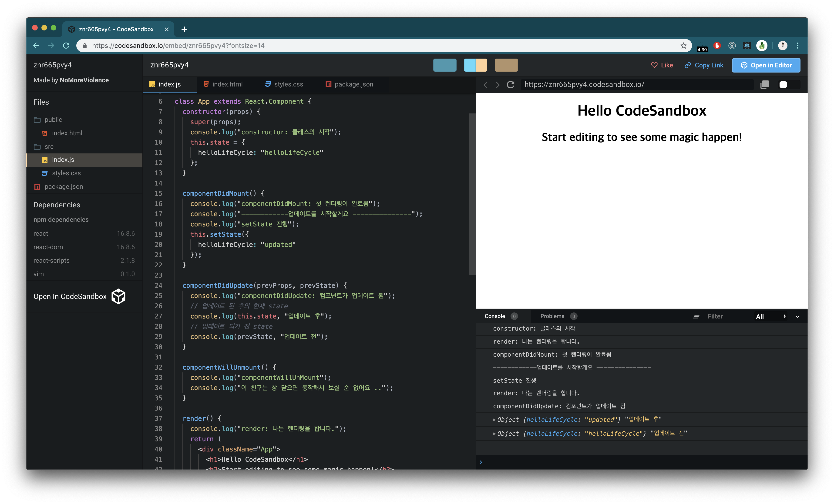Screen dimensions: 834x504
Task: Select split editor and preview view
Action: (475, 65)
